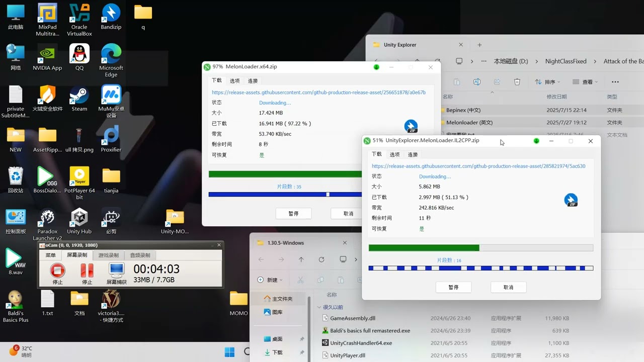Open Oracle VirtualBox desktop icon
The width and height of the screenshot is (644, 362).
click(79, 20)
